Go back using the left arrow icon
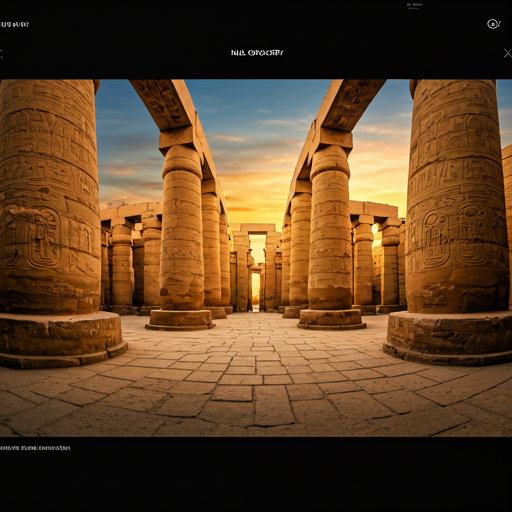The width and height of the screenshot is (512, 512). pyautogui.click(x=1, y=53)
